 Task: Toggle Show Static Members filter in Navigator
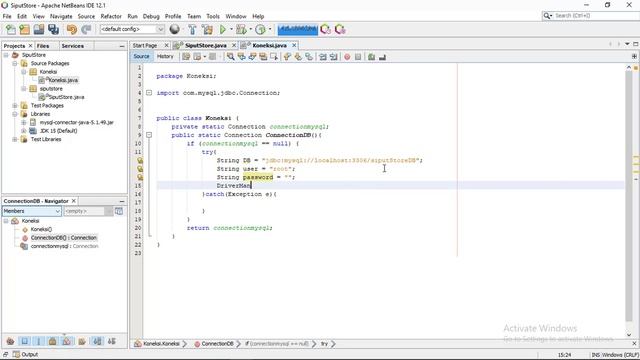pyautogui.click(x=39, y=341)
